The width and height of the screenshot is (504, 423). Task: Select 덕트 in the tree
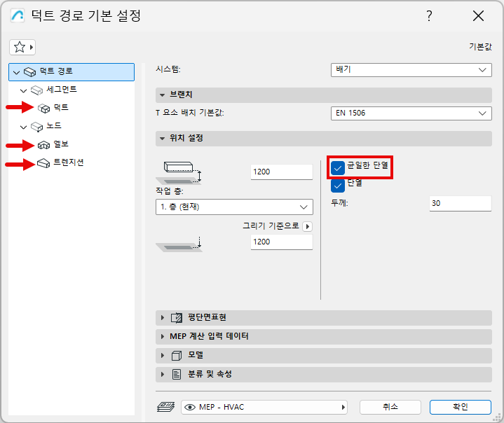(61, 108)
